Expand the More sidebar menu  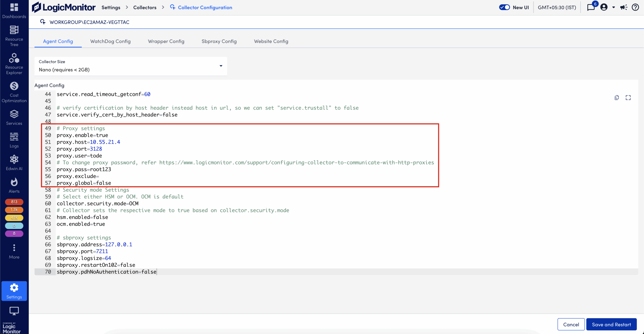(x=14, y=251)
